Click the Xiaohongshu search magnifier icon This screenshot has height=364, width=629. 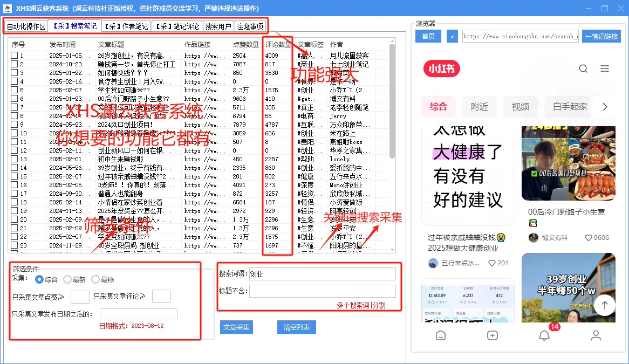[583, 68]
